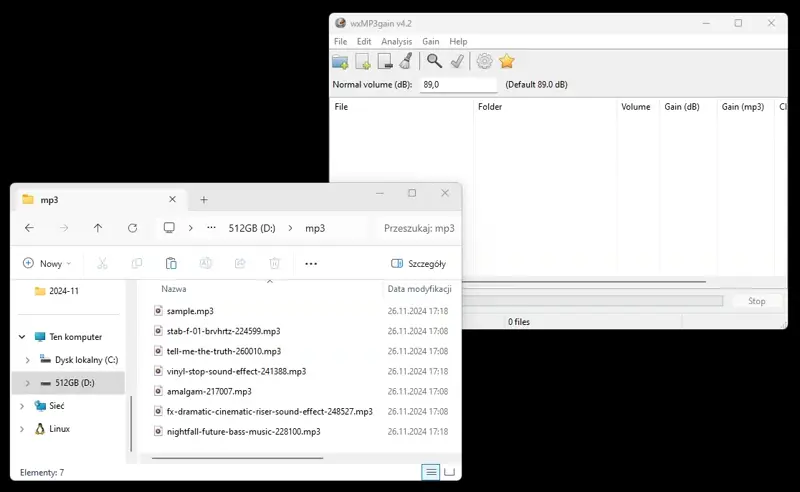The image size is (800, 492).
Task: Click the Normal volume input field
Action: (458, 85)
